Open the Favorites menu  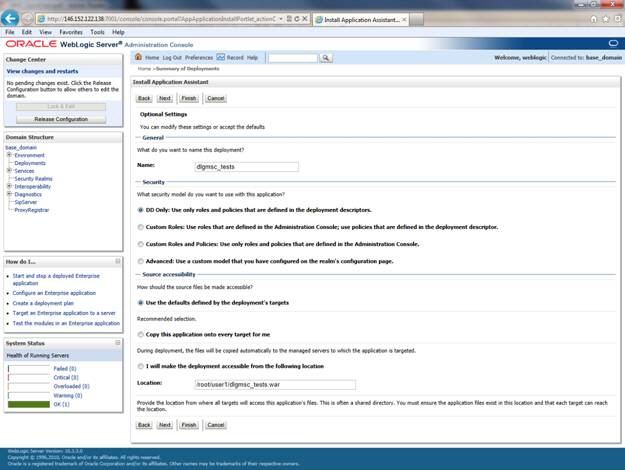[x=70, y=32]
